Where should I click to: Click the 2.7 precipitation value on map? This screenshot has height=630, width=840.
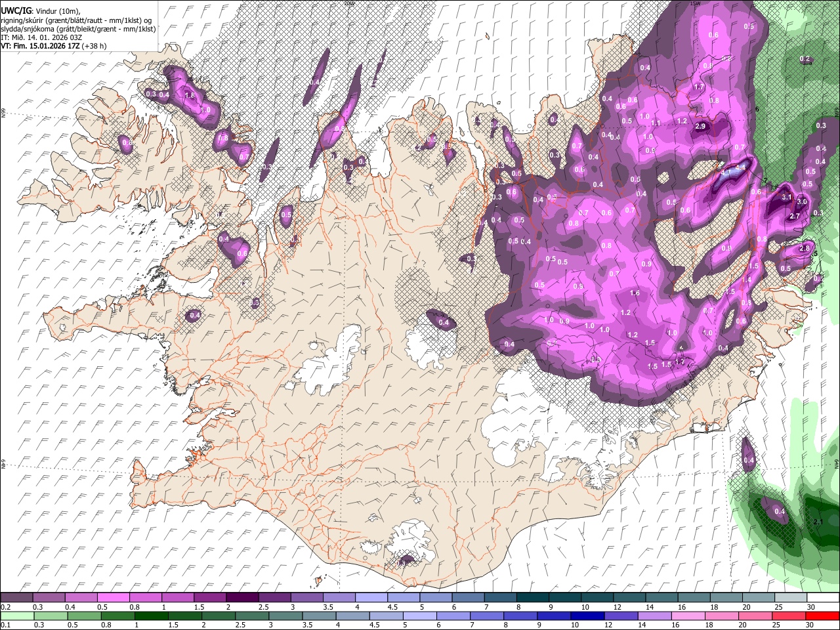coord(794,217)
